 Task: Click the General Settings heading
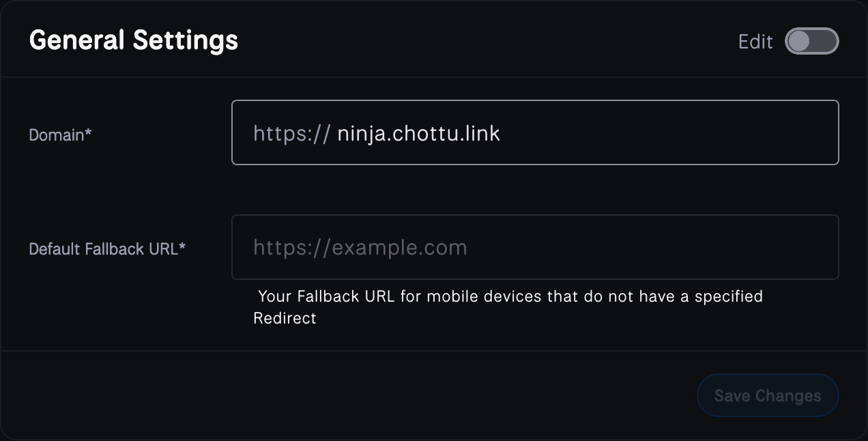133,40
